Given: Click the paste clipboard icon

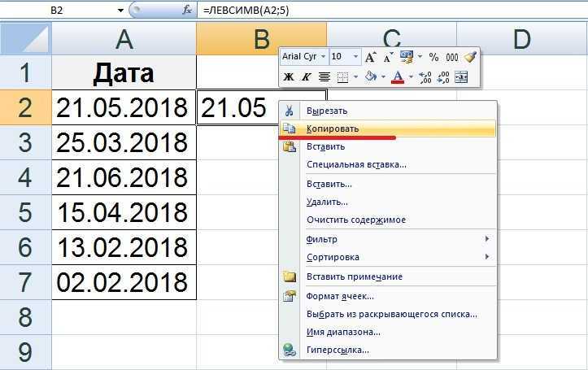Looking at the screenshot, I should (290, 146).
